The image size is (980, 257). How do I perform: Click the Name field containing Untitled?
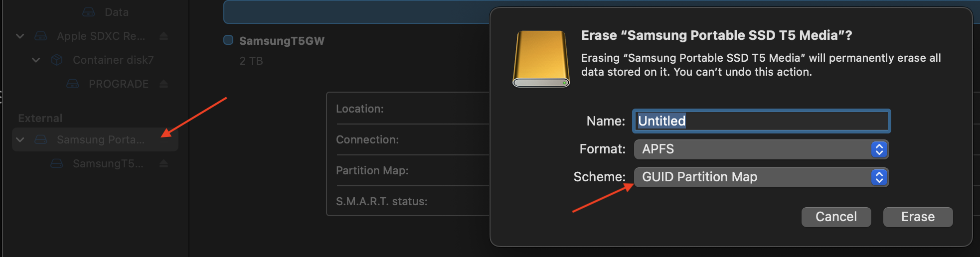(761, 121)
